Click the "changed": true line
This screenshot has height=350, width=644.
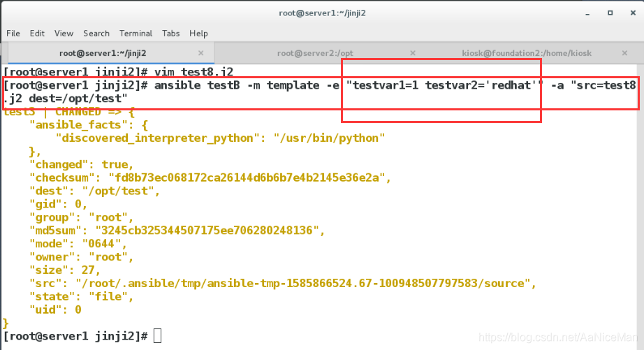pos(81,165)
